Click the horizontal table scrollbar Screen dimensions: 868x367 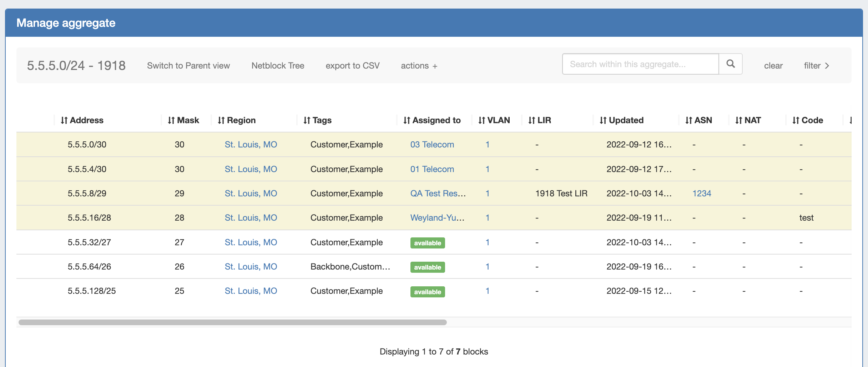233,322
